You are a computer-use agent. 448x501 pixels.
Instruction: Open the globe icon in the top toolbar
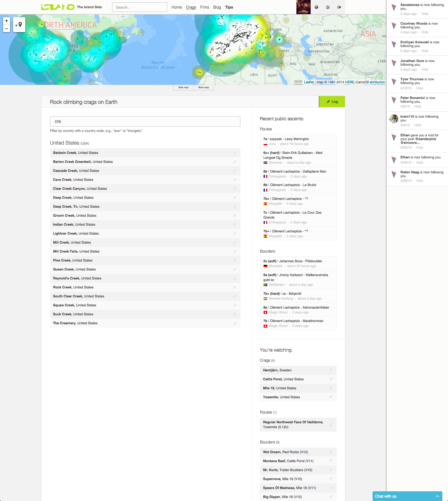pyautogui.click(x=315, y=7)
